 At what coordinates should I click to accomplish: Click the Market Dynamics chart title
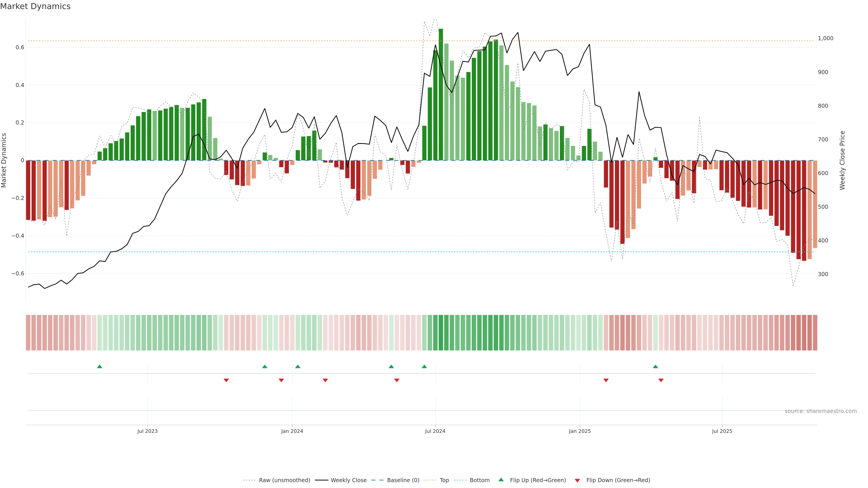pos(35,6)
